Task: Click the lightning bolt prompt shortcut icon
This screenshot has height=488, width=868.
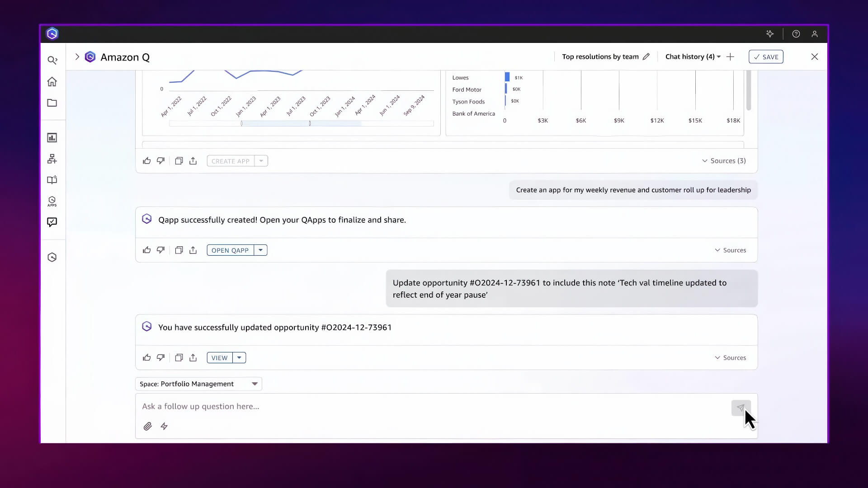Action: coord(164,426)
